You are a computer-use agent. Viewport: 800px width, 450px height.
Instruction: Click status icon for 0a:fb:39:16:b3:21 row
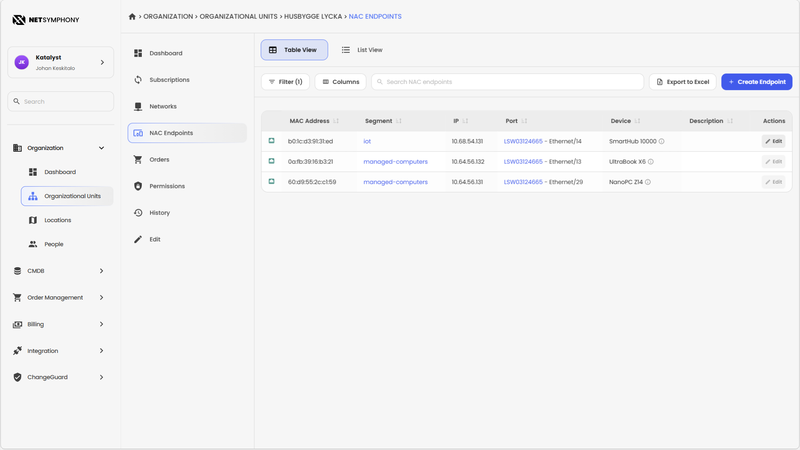point(271,161)
